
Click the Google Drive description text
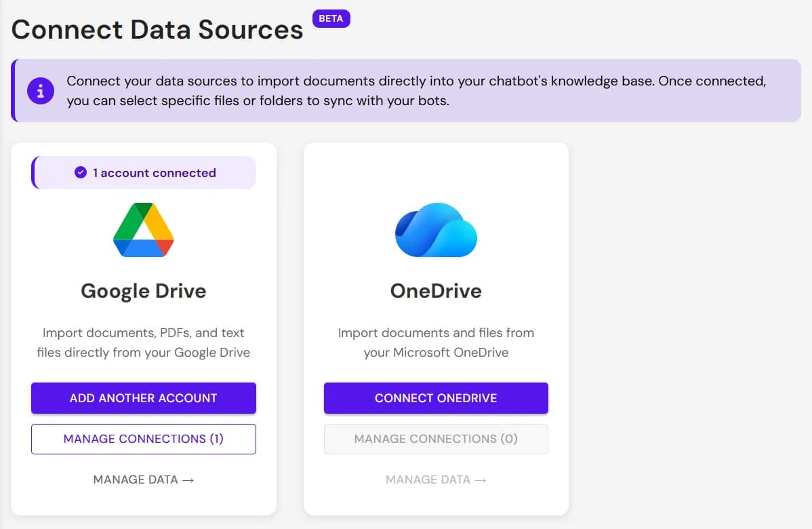(x=143, y=342)
